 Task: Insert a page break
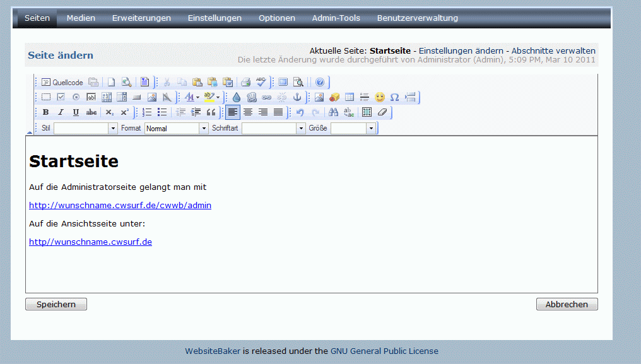pyautogui.click(x=410, y=97)
